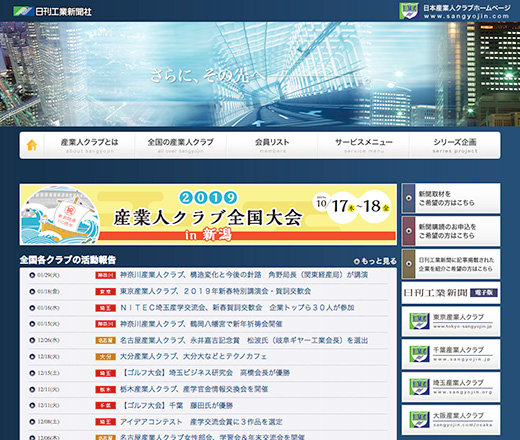520x440 pixels.
Task: Open 名古屋産業人クラブ、永井嘉吉記念賞 article
Action: coord(244,340)
